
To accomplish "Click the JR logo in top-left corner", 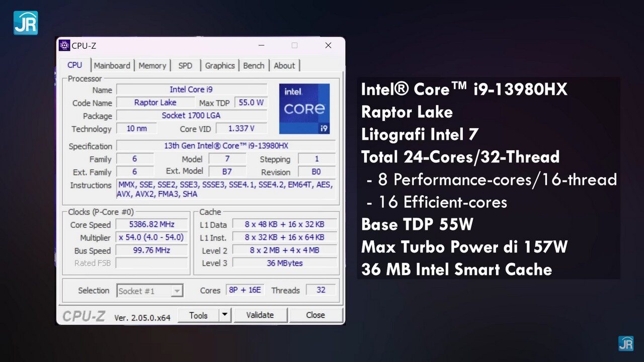I will tap(25, 22).
